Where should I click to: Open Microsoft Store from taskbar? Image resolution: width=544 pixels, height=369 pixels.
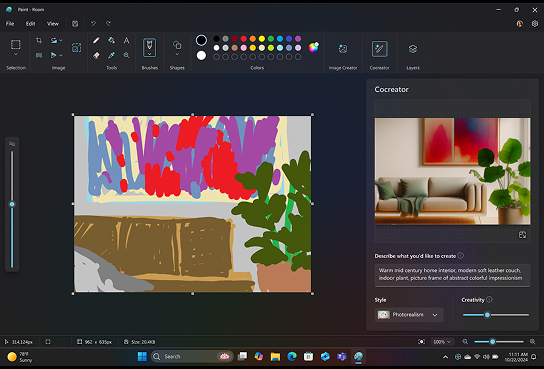click(x=308, y=356)
